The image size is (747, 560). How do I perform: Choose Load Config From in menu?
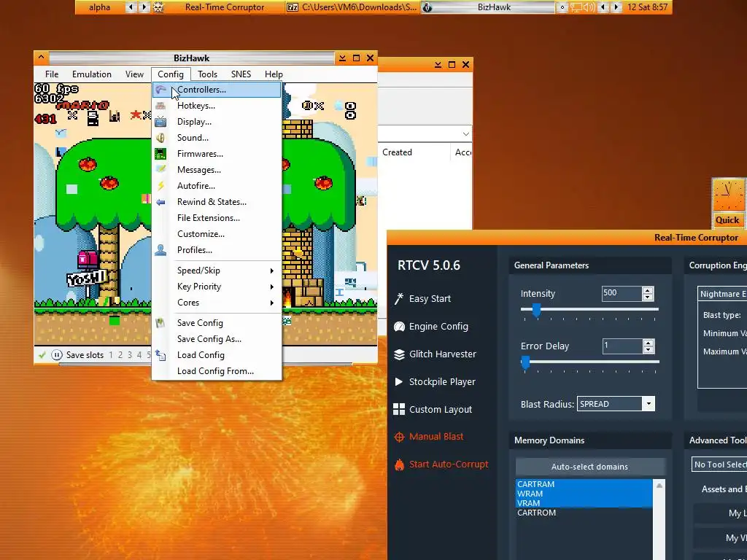(217, 371)
